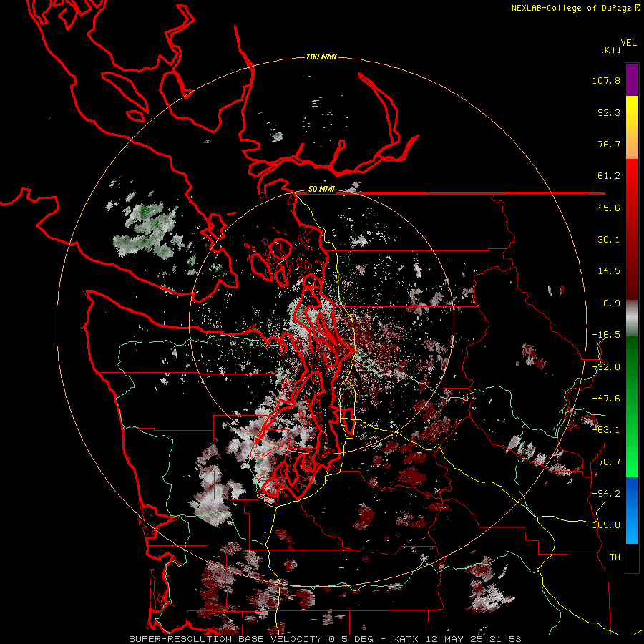Click the 92.3 velocity scale value
644x644 pixels.
pyautogui.click(x=609, y=112)
